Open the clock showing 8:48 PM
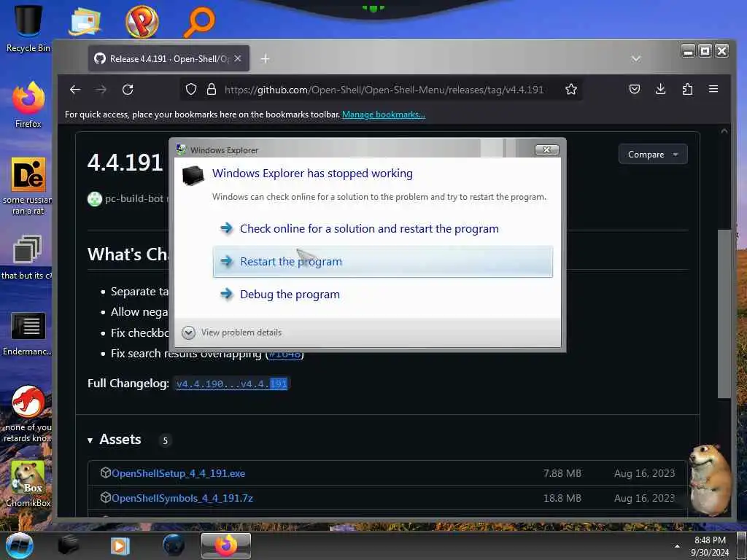This screenshot has width=747, height=560. tap(710, 545)
